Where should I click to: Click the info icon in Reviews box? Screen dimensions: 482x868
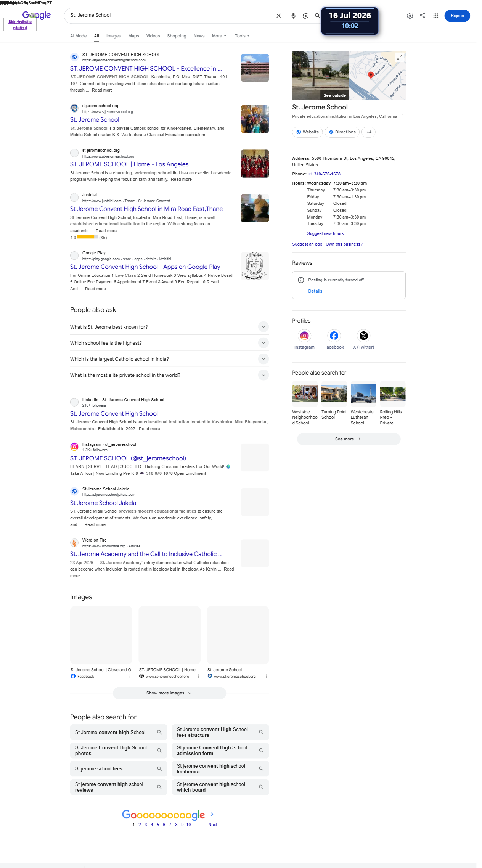[301, 280]
